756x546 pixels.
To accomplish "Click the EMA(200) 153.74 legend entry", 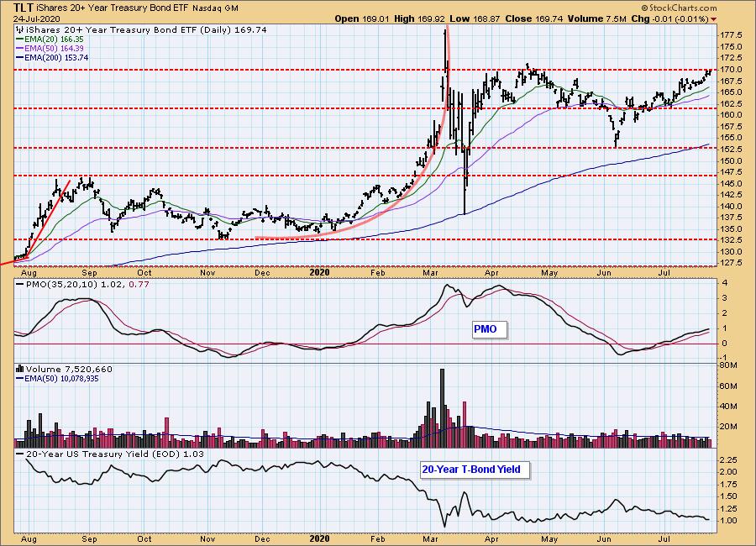I will coord(56,57).
